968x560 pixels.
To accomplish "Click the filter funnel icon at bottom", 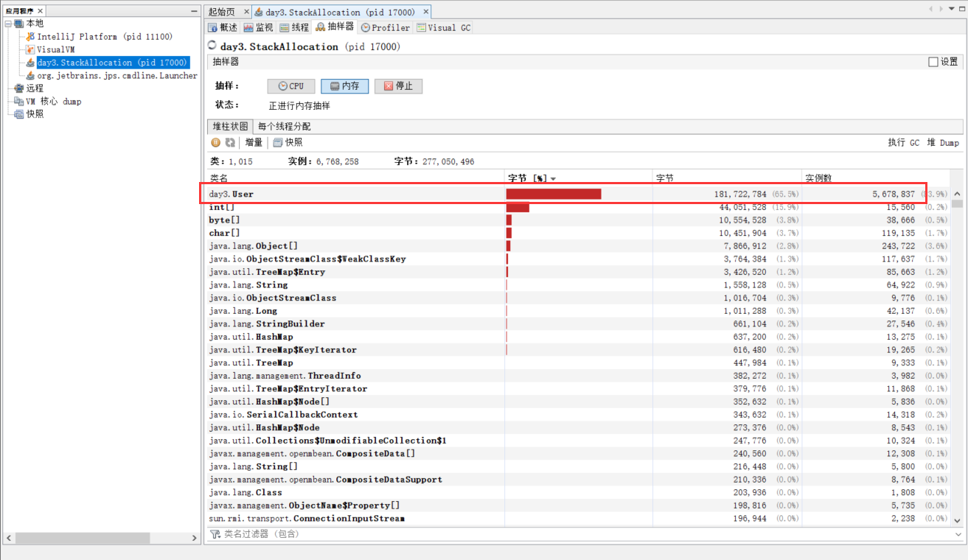I will [x=215, y=533].
